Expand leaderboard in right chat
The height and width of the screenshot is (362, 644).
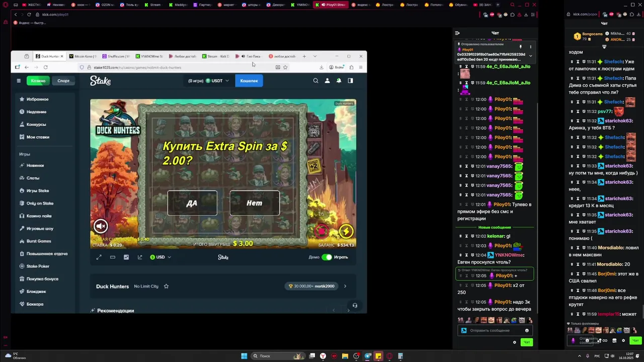click(x=604, y=47)
